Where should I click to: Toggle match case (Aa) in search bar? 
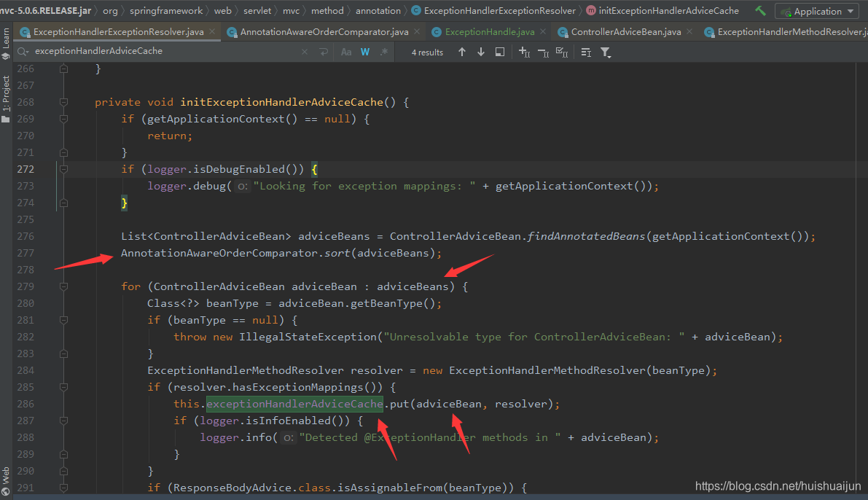tap(346, 51)
